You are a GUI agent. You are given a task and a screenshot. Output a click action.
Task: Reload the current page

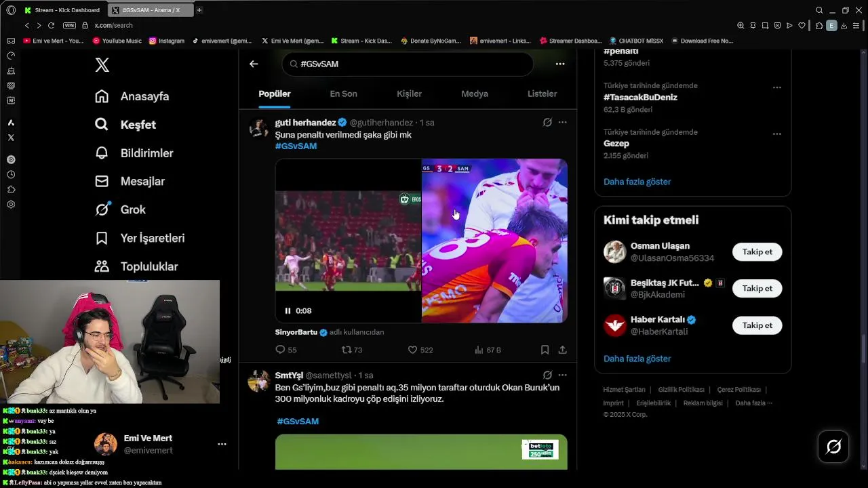(x=51, y=25)
